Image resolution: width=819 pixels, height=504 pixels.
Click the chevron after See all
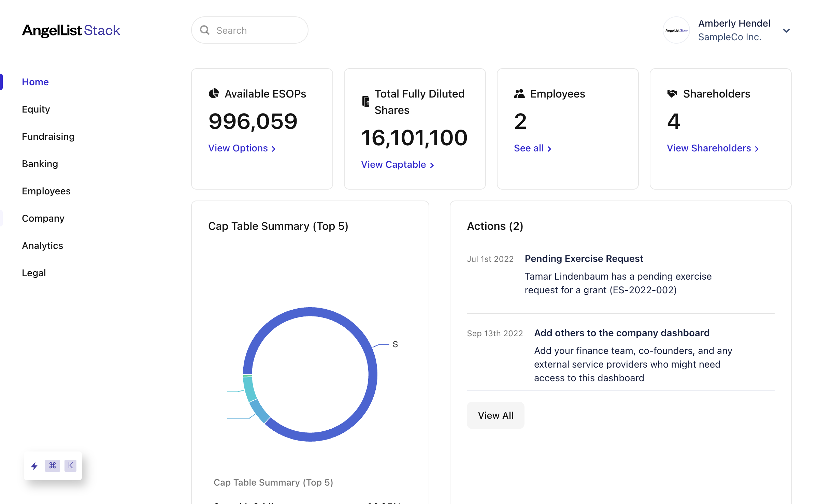549,149
